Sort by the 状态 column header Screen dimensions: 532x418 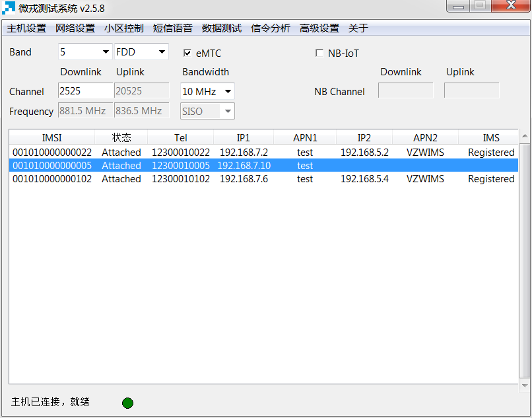coord(121,137)
